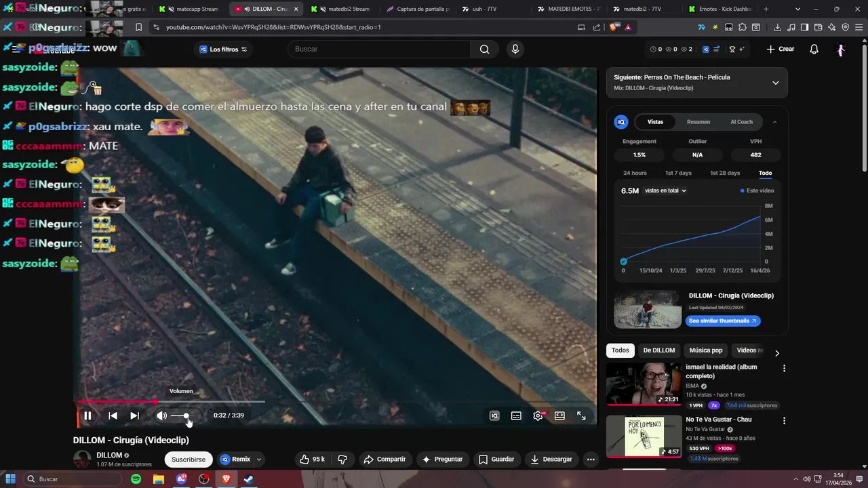Click the sparkle plus icon next to the trophy
Viewport: 868px width, 488px height.
tap(742, 49)
